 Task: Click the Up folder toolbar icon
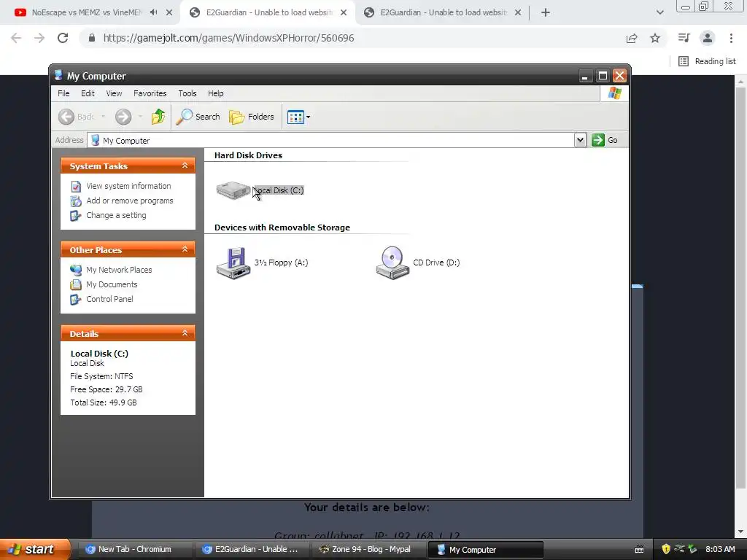pos(158,117)
